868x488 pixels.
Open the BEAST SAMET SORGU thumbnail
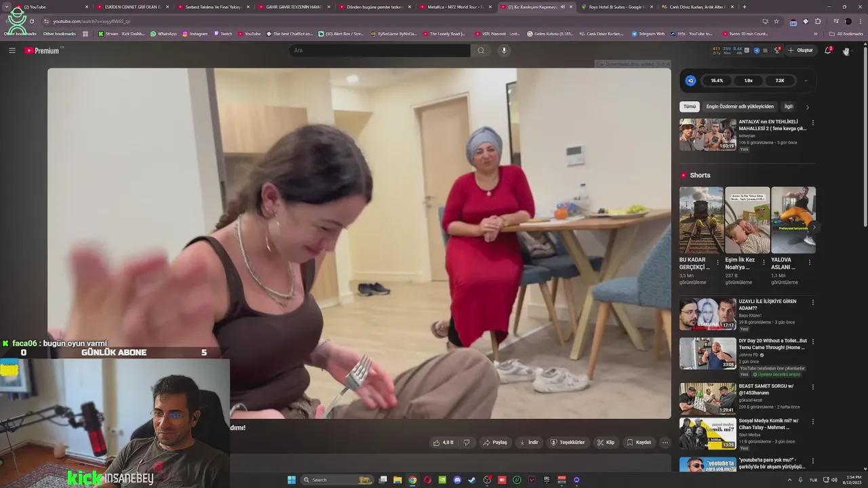[x=707, y=399]
